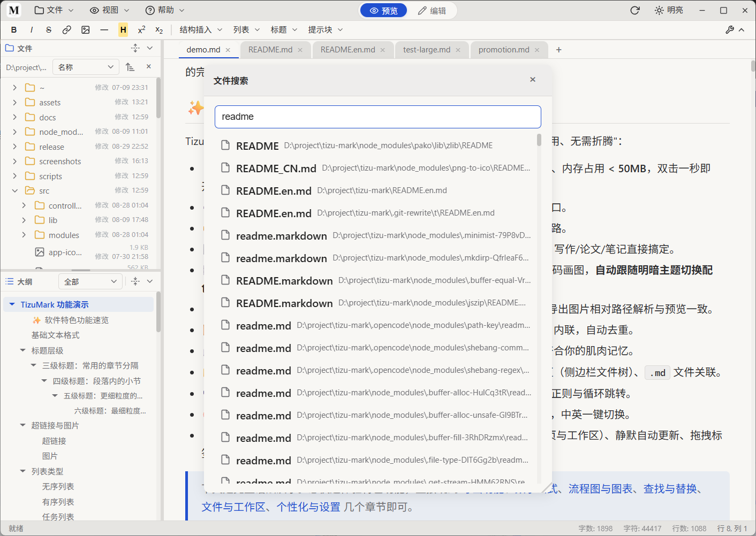Apply italic formatting
Screen dimensions: 756x536
tap(32, 30)
